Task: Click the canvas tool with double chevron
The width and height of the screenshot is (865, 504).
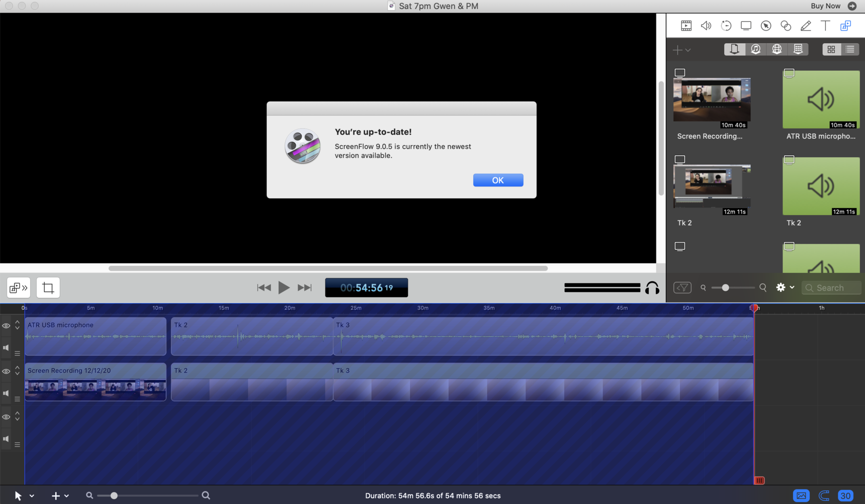Action: pyautogui.click(x=19, y=288)
